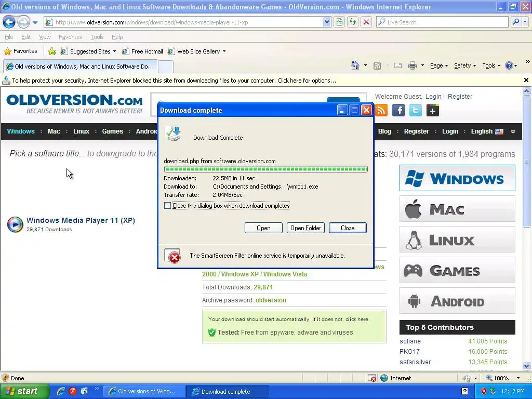
Task: Click the orange RSS feed icon
Action: [382, 110]
